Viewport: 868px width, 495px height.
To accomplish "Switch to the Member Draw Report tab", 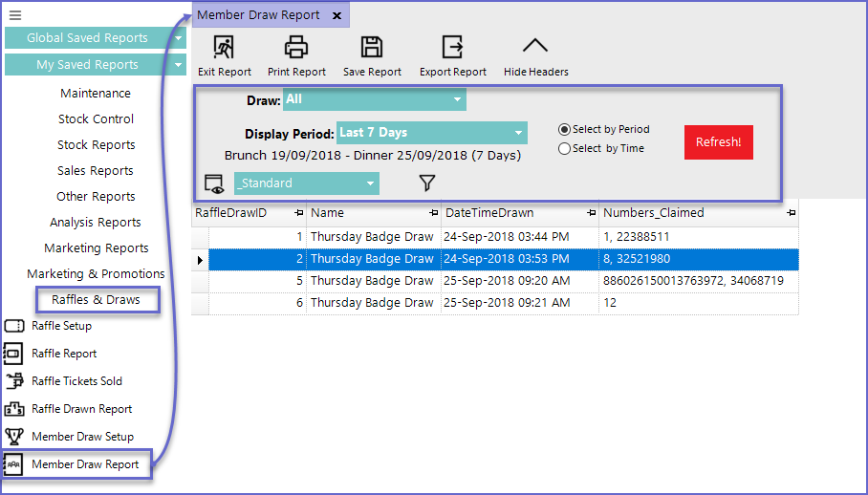I will pyautogui.click(x=258, y=15).
